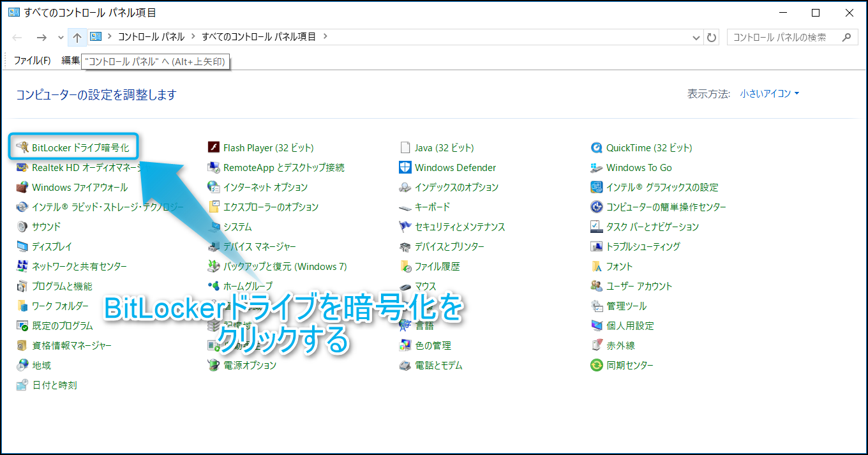Focus the コントロール パネルの検索 search box
The height and width of the screenshot is (455, 868).
tap(785, 38)
